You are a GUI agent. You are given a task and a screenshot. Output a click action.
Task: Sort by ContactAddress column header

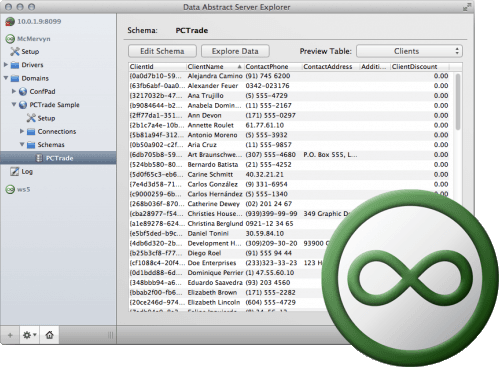[x=331, y=67]
